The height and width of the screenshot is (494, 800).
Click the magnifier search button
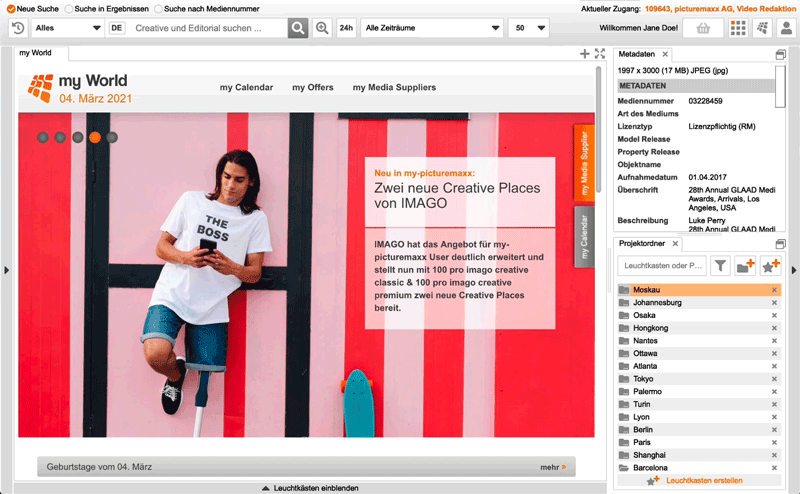(298, 28)
